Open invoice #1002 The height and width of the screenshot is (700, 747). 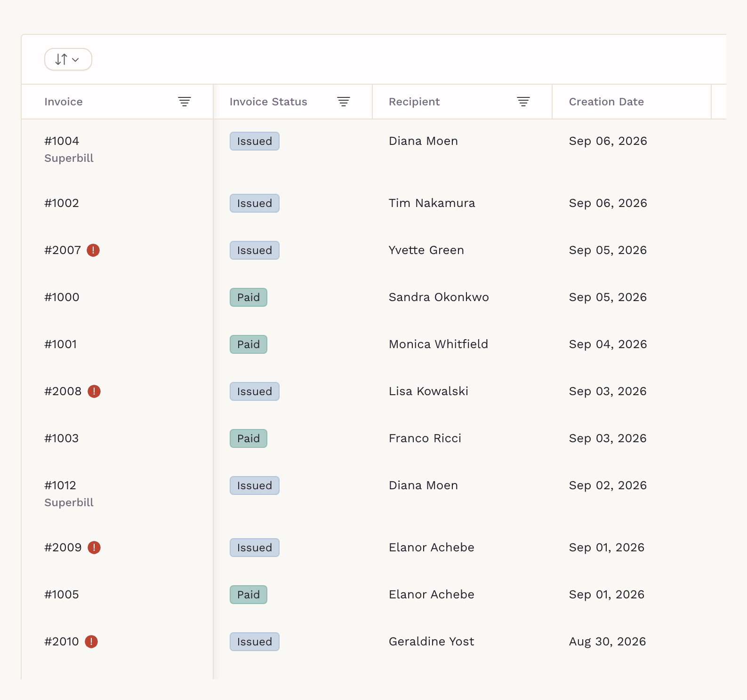[62, 203]
